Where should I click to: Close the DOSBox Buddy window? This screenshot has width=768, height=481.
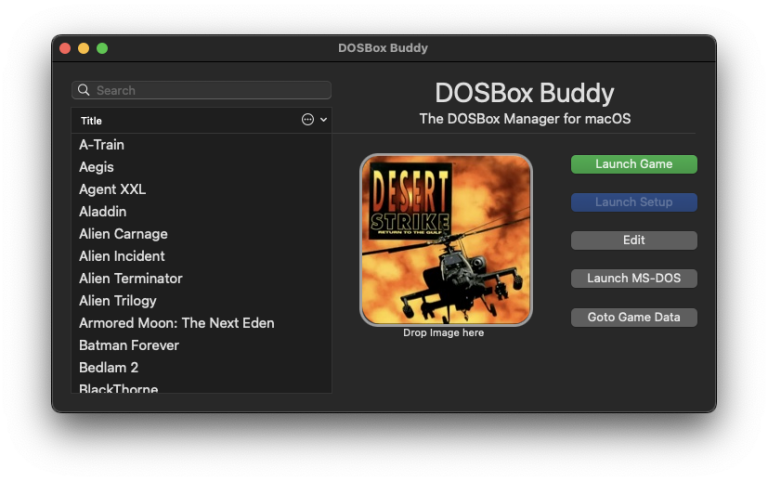[65, 48]
